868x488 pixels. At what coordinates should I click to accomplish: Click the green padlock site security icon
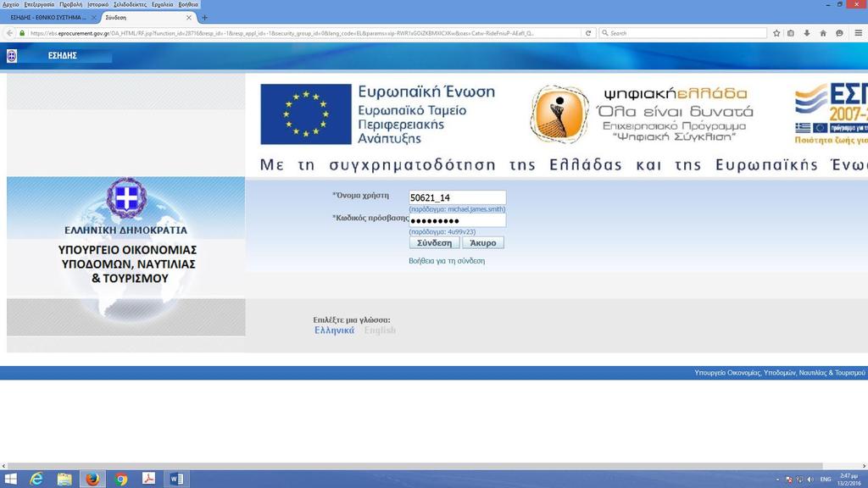(22, 33)
